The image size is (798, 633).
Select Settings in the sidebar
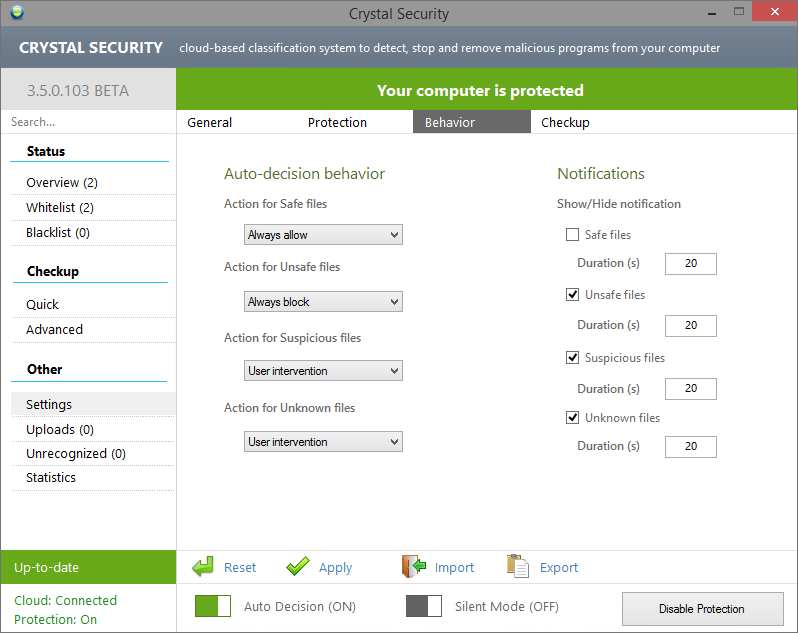tap(93, 404)
